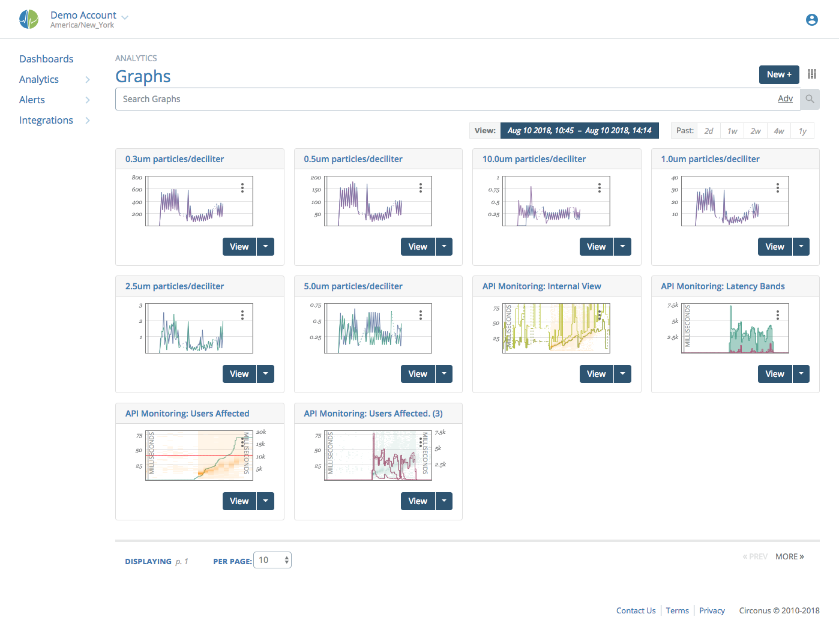Open the graph display settings sliders icon
The width and height of the screenshot is (839, 644).
pyautogui.click(x=813, y=74)
